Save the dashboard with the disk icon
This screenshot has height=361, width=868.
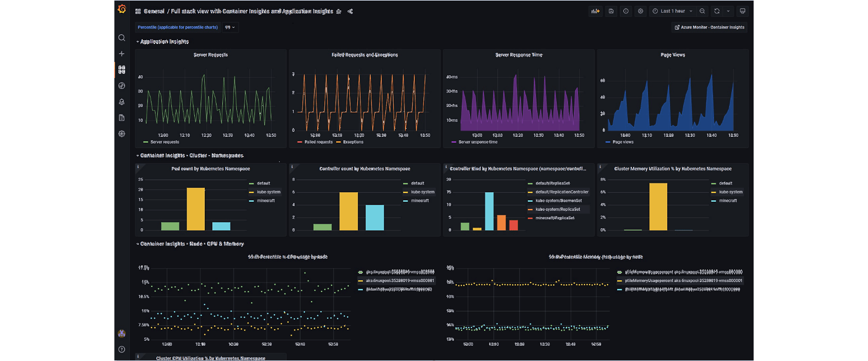[x=611, y=11]
